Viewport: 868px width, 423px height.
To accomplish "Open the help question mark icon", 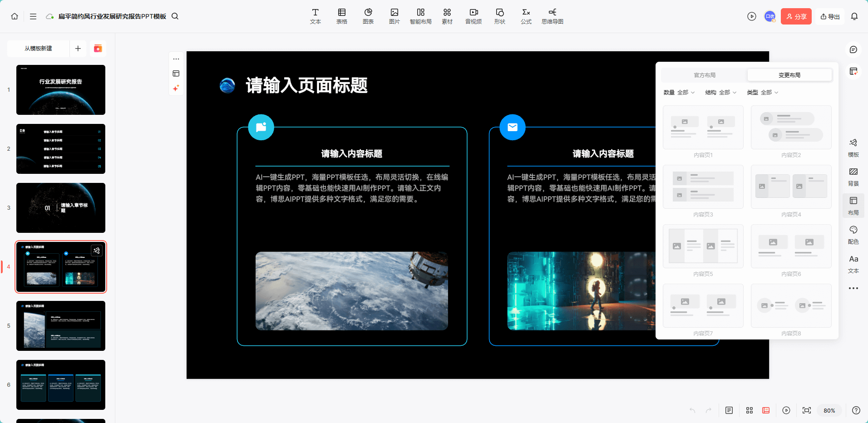I will tap(856, 410).
